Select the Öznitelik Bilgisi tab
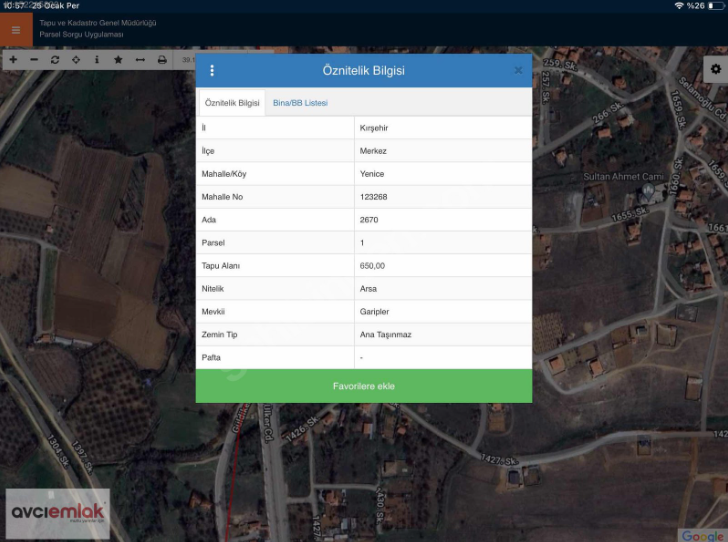The image size is (728, 542). point(232,103)
